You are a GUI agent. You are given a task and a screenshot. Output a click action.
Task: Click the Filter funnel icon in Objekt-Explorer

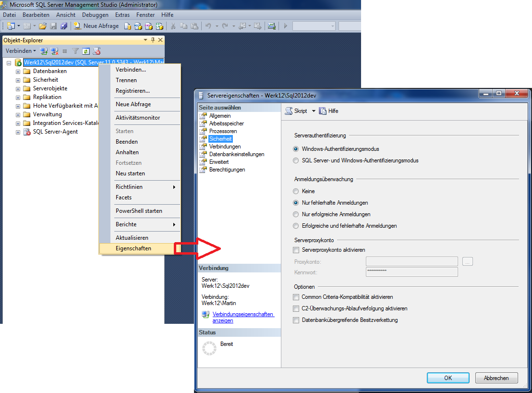coord(75,51)
